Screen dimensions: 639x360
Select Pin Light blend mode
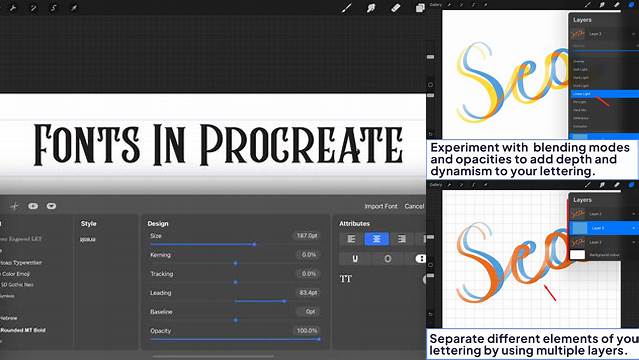tap(580, 102)
